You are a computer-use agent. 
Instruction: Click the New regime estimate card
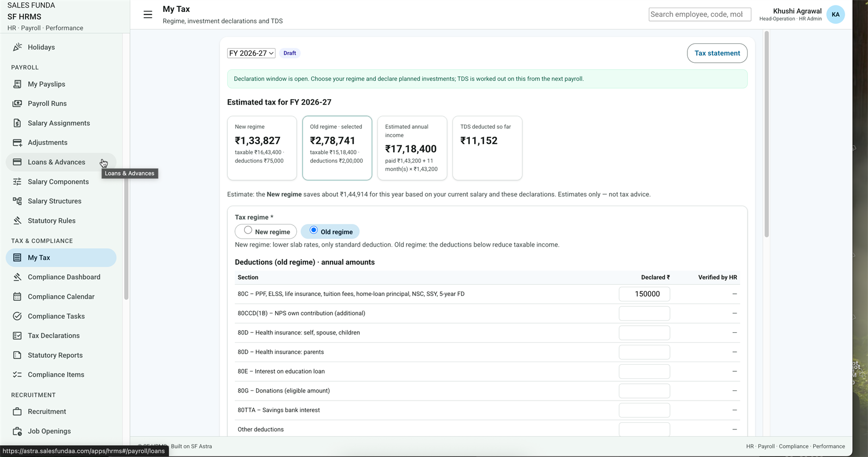[x=262, y=148]
